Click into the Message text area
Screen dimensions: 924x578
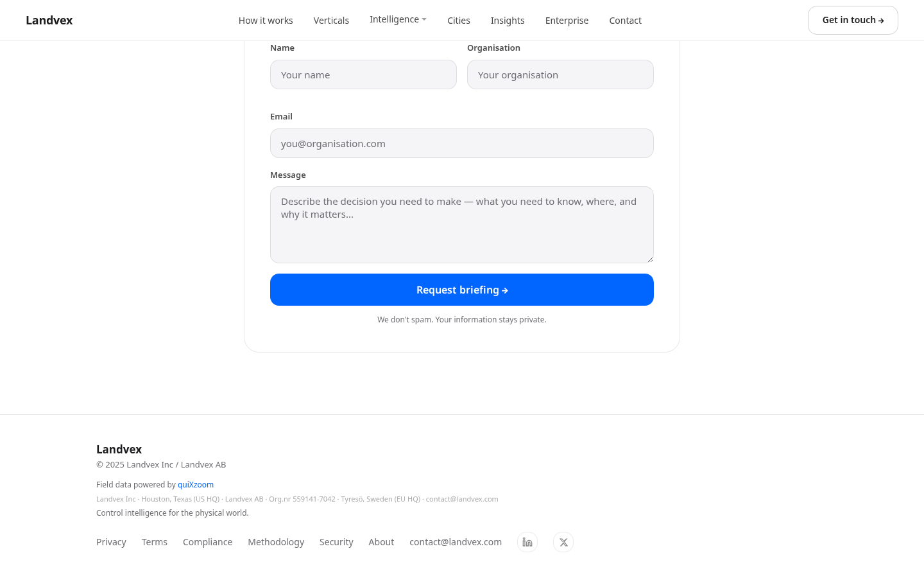tap(462, 225)
